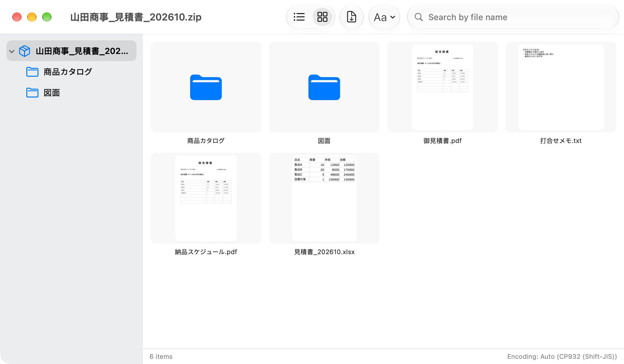
Task: Click the Encoding: Auto status text
Action: [562, 357]
